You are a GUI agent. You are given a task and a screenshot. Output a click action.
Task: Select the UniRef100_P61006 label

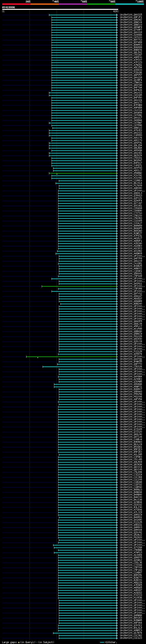[x=131, y=397]
